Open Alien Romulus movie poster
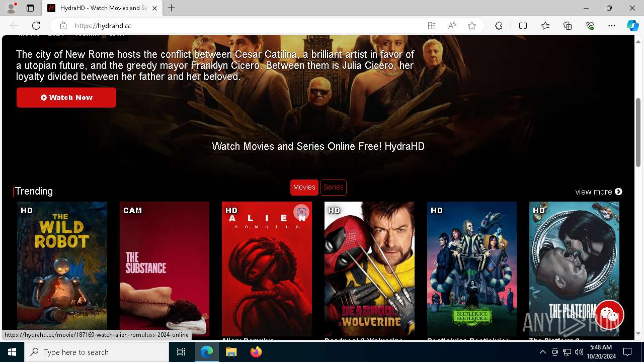Viewport: 644px width, 362px height. [x=267, y=268]
